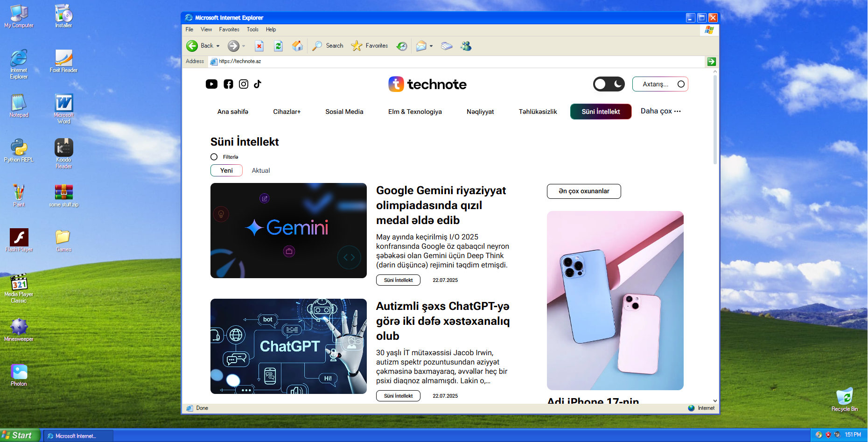This screenshot has height=442, width=868.
Task: Open the View menu
Action: (206, 29)
